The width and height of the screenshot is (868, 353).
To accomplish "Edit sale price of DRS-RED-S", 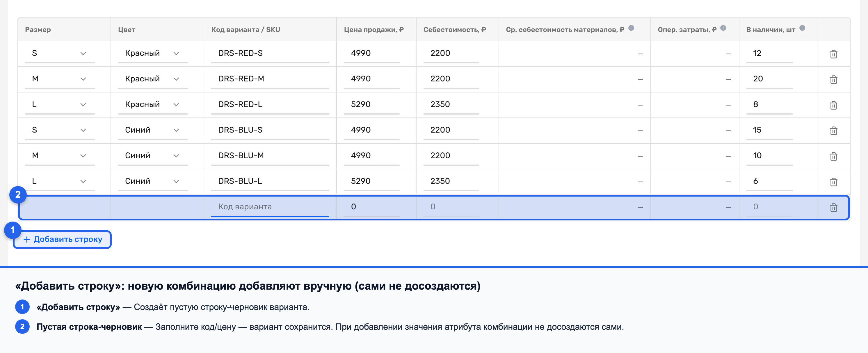I will pos(372,53).
